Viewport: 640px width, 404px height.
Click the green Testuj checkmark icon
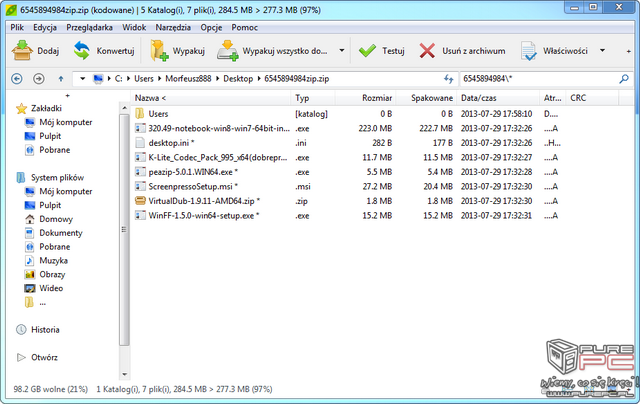[x=367, y=51]
